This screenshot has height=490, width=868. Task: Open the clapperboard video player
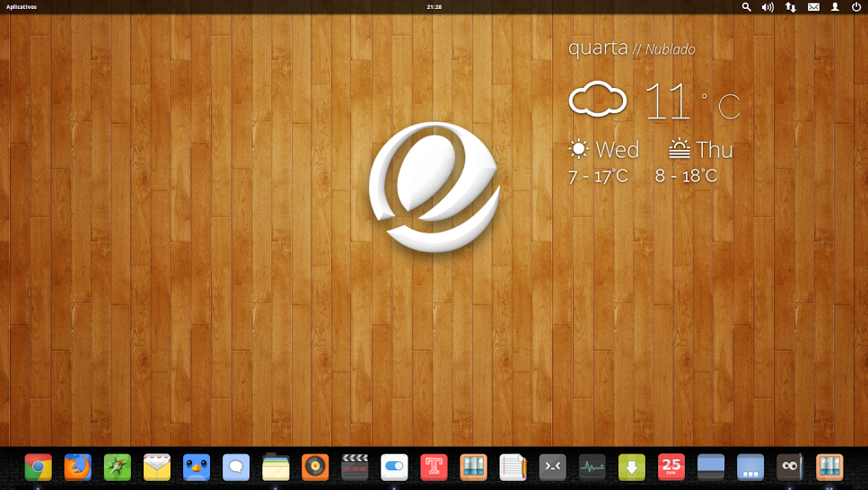click(x=355, y=467)
